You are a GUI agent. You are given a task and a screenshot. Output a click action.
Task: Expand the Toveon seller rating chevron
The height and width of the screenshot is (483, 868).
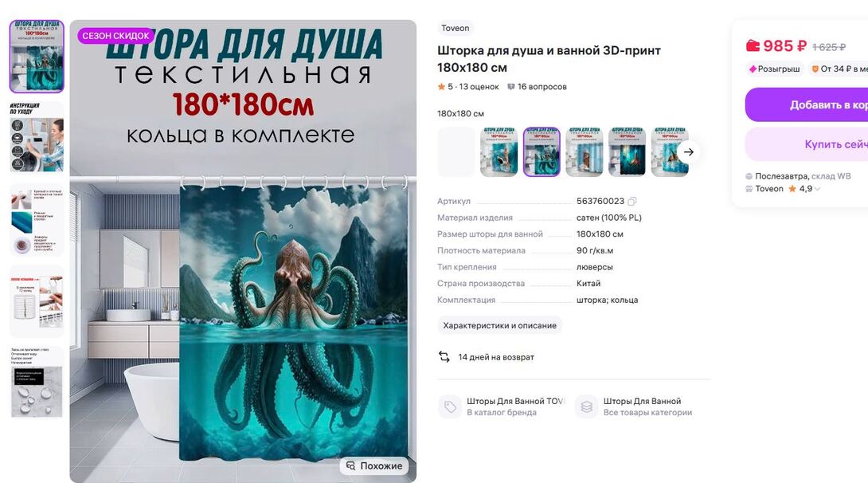point(818,189)
